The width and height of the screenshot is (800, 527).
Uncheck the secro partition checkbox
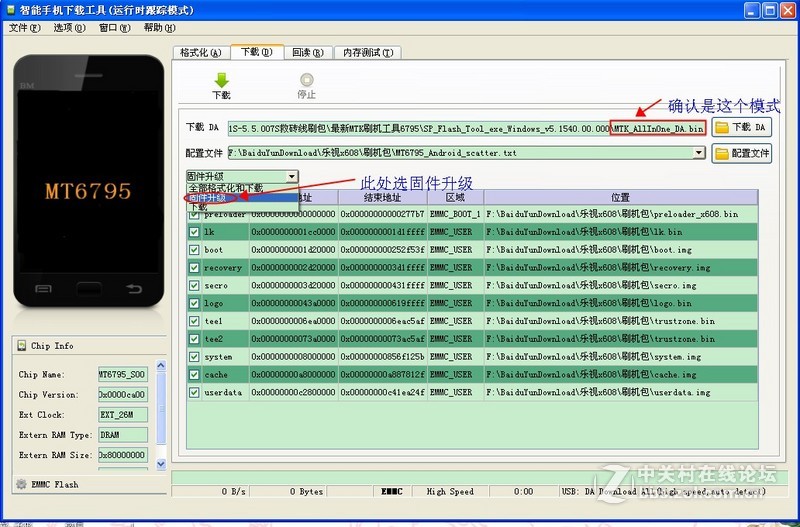tap(194, 285)
